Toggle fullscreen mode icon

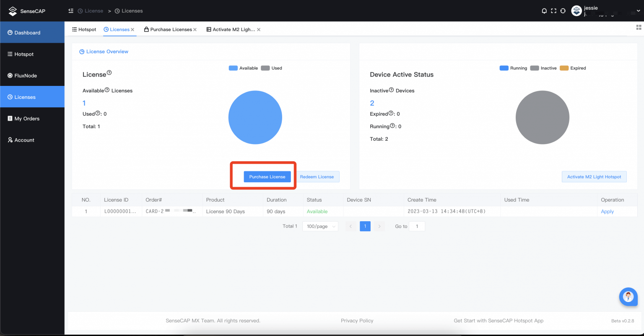pyautogui.click(x=553, y=11)
